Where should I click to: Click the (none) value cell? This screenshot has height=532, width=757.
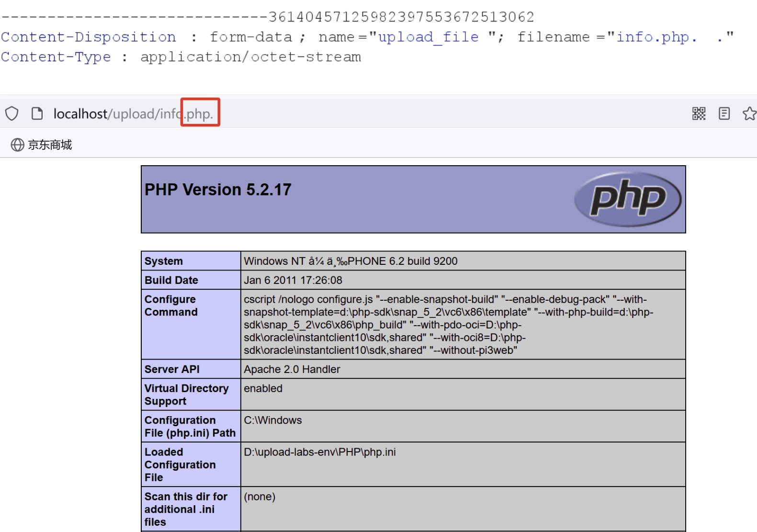point(463,509)
